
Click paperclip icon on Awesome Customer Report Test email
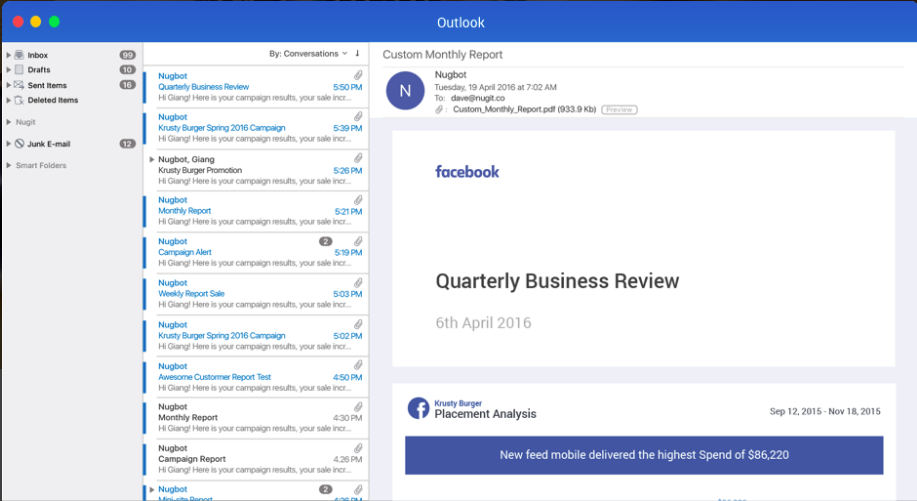click(x=358, y=365)
